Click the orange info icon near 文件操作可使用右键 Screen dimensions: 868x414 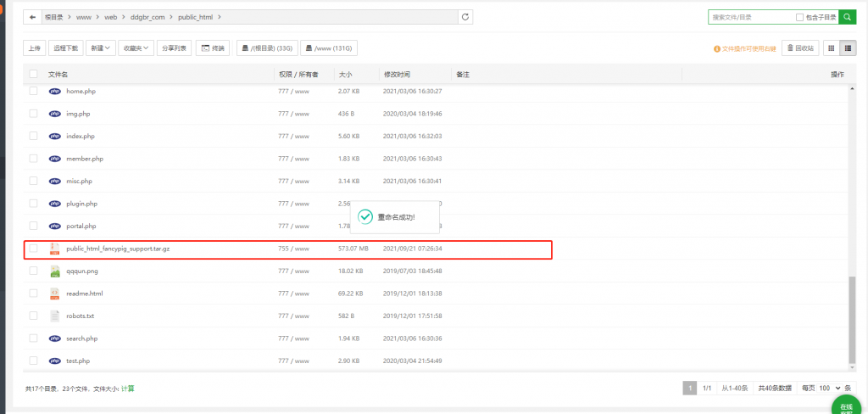click(x=717, y=48)
